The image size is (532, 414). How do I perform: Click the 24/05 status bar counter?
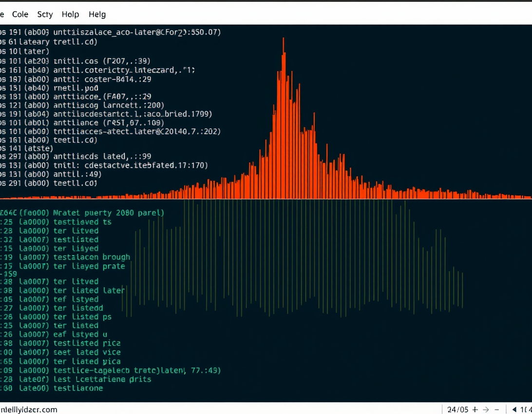point(457,410)
